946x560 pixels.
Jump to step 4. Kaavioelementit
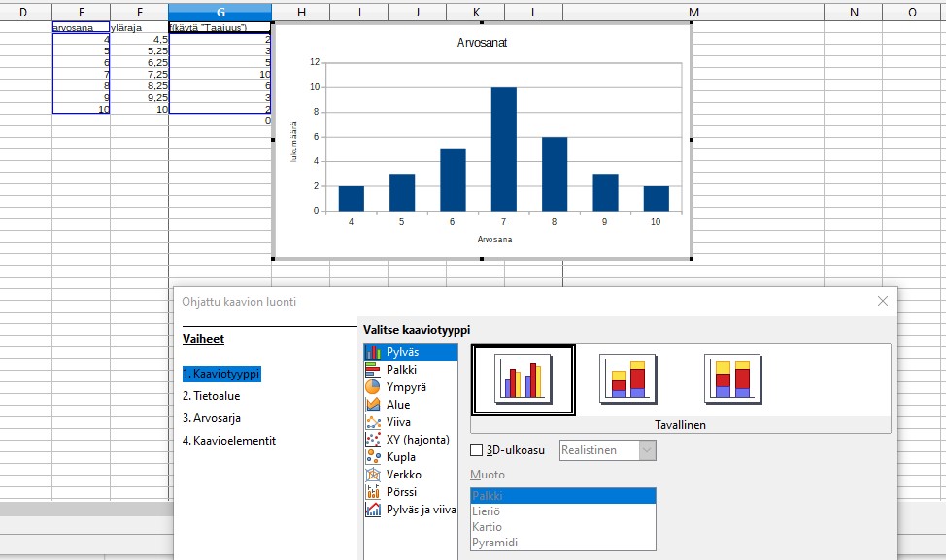[x=228, y=441]
